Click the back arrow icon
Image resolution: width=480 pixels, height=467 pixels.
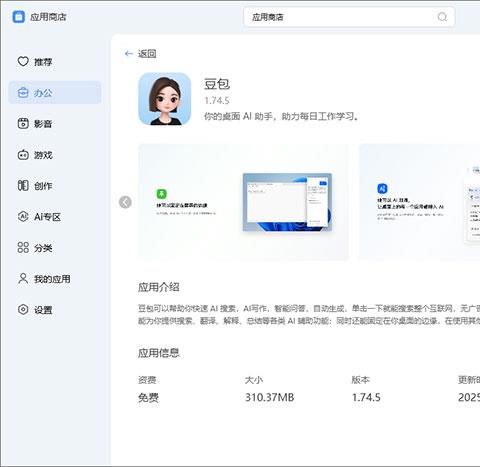click(x=129, y=53)
